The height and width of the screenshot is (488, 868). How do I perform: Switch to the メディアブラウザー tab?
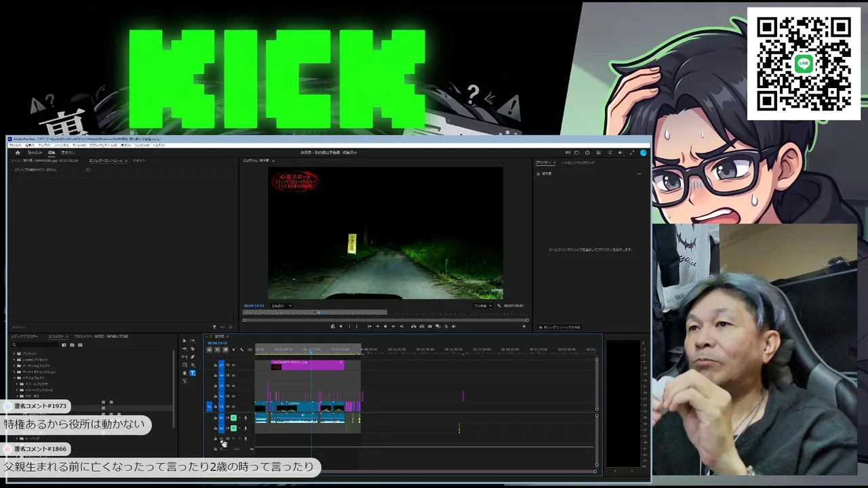(24, 336)
